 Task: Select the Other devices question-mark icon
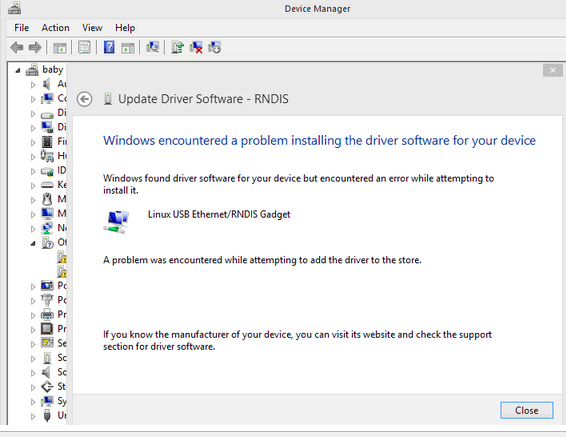(47, 242)
